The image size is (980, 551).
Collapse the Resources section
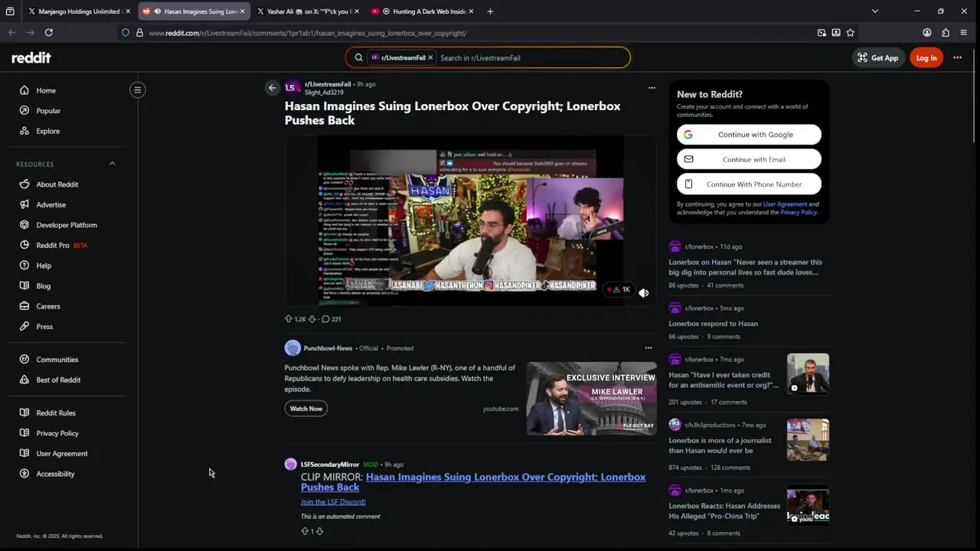click(x=112, y=164)
